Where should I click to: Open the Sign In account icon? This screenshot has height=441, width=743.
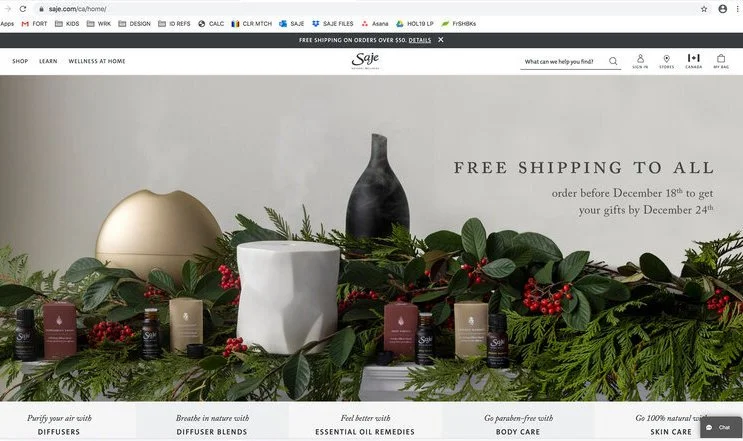coord(640,61)
